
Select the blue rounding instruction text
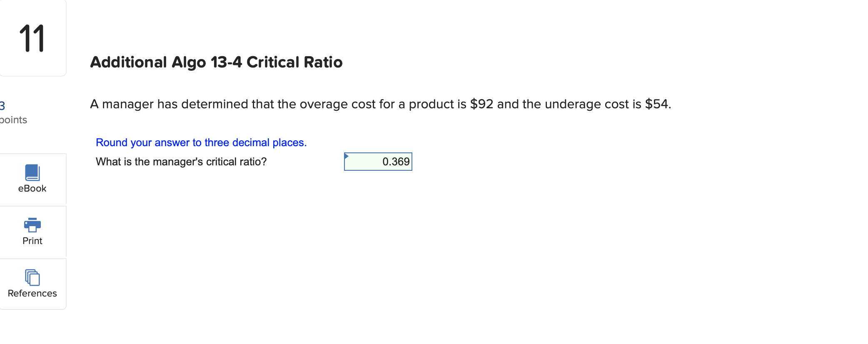pos(201,142)
